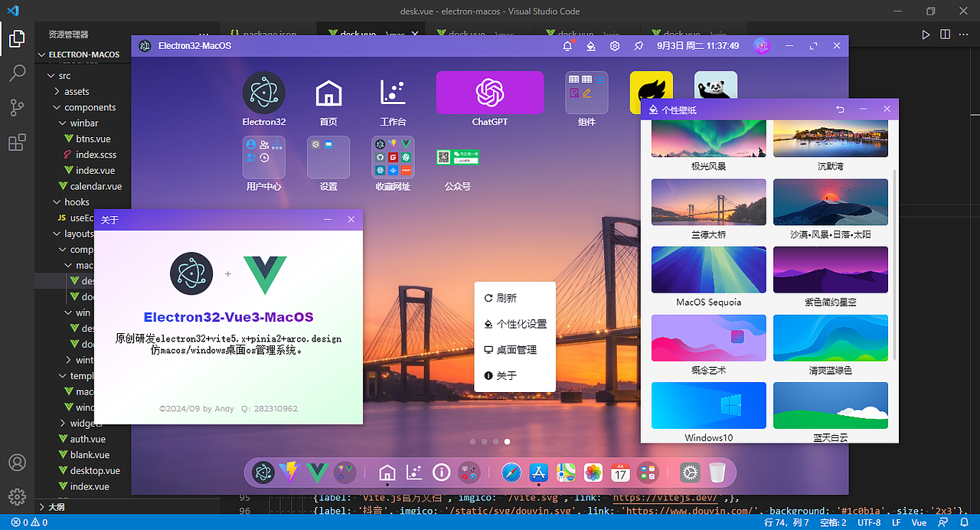980x530 pixels.
Task: Open the wallpaper paint-bucket icon in titlebar
Action: tap(590, 46)
